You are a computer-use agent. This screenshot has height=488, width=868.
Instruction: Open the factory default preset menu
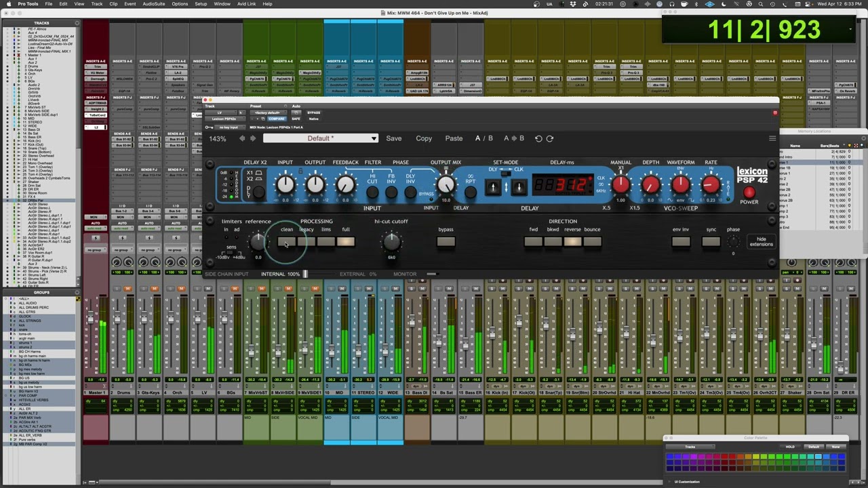tap(269, 113)
